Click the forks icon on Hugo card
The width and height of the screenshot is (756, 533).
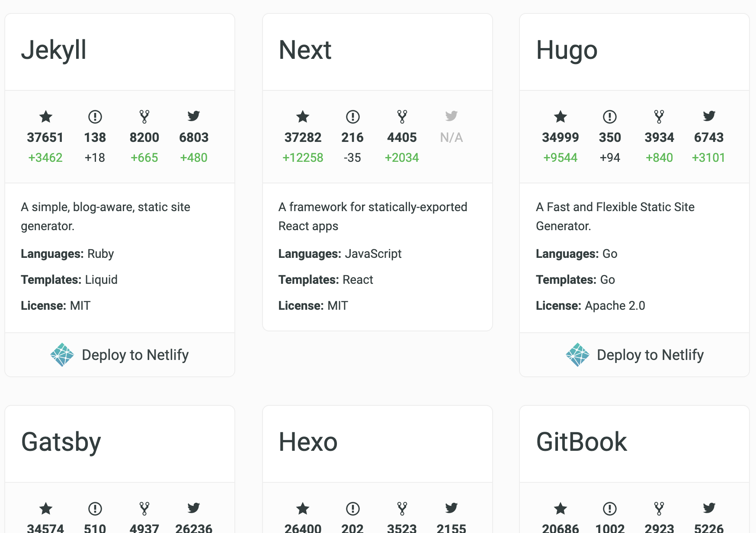tap(659, 116)
